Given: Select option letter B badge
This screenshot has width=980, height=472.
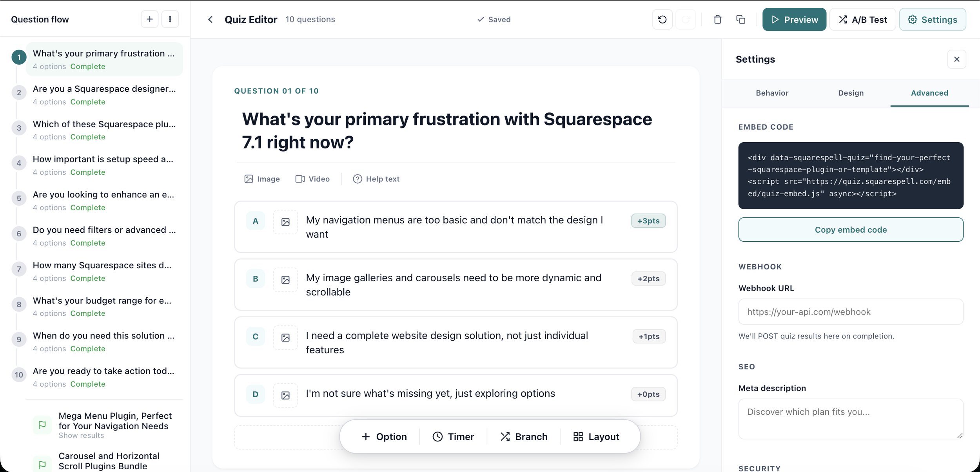Looking at the screenshot, I should [x=255, y=278].
